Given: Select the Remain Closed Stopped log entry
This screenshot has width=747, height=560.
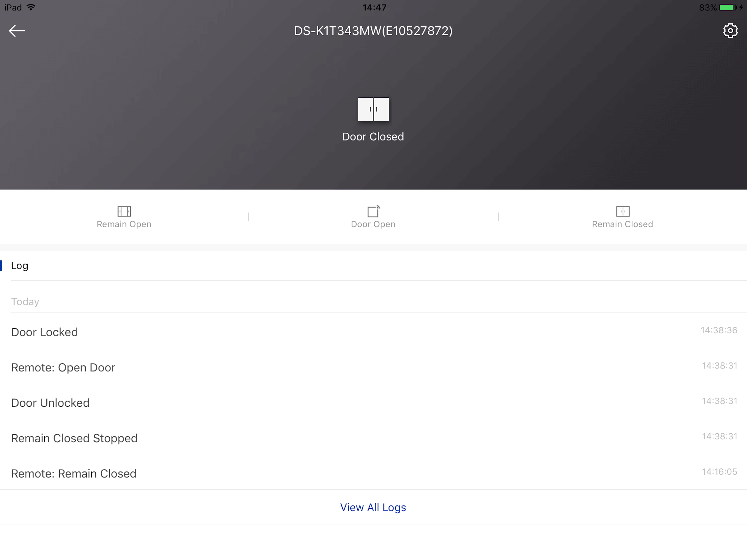Looking at the screenshot, I should [x=74, y=438].
